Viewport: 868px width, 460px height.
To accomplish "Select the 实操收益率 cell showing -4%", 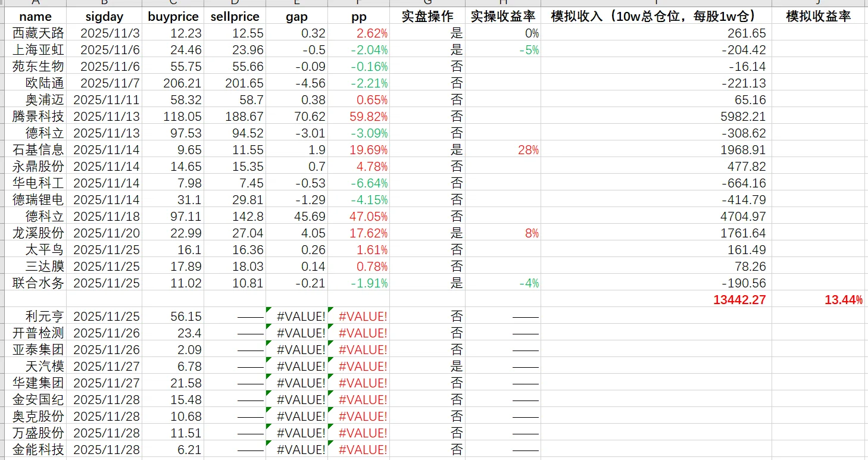I will pyautogui.click(x=502, y=283).
